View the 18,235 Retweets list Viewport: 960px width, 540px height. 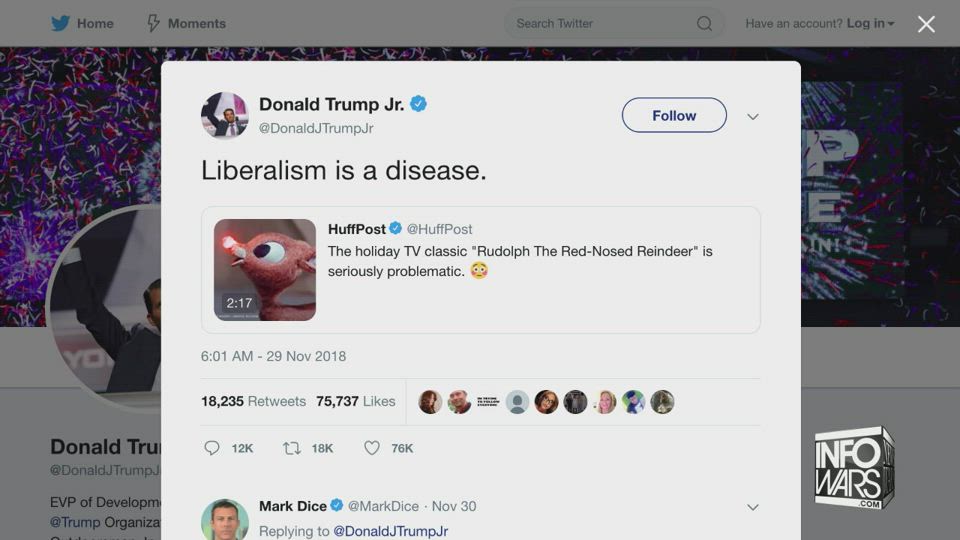tap(253, 401)
